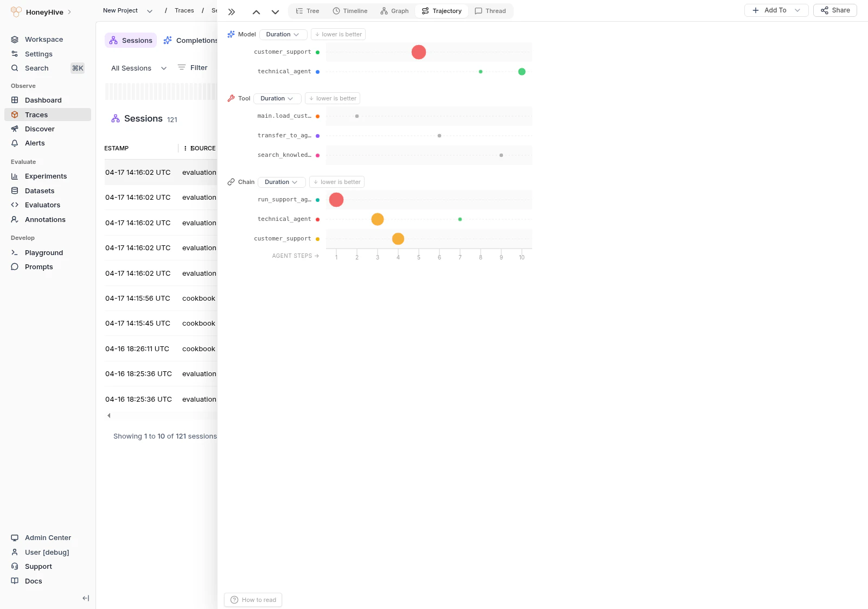The height and width of the screenshot is (609, 868).
Task: Switch to the Graph view tab
Action: pos(394,11)
